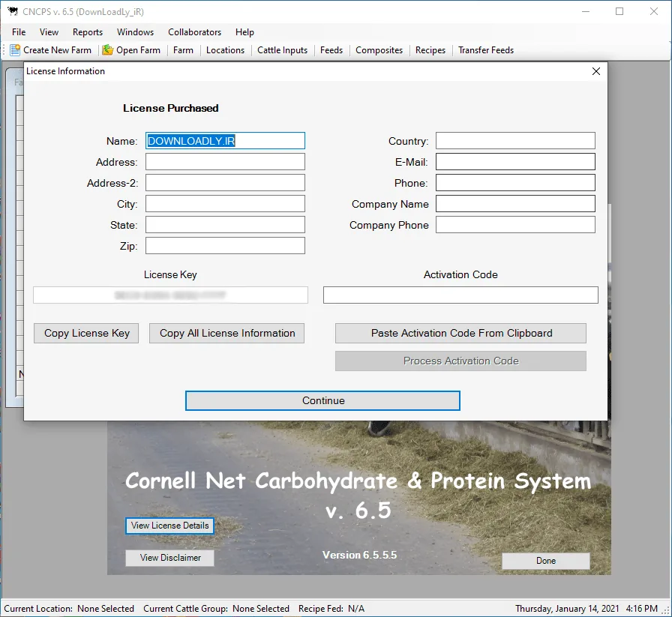Select Recipes in the toolbar
Screen dimensions: 672x617
430,50
